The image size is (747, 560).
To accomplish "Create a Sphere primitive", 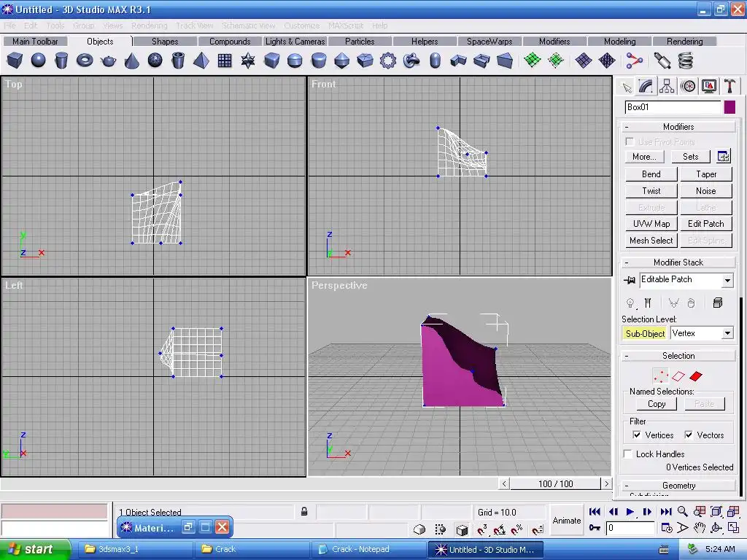I will click(x=38, y=61).
